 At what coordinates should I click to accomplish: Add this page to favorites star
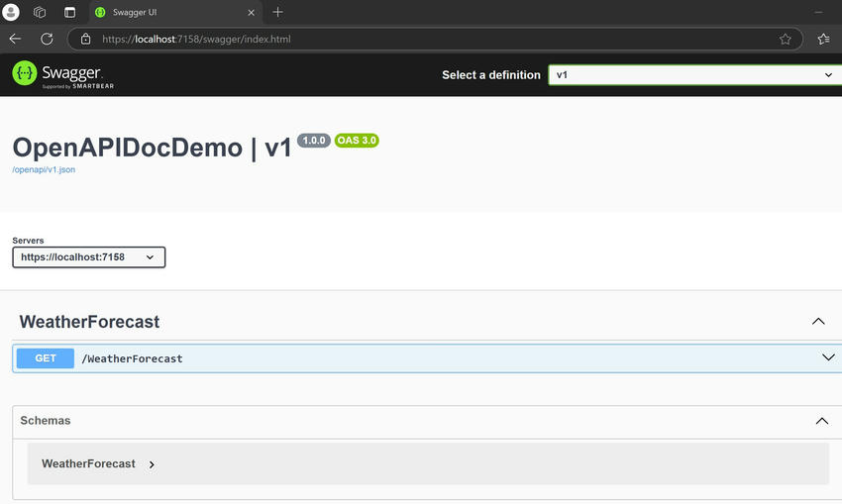pos(786,40)
